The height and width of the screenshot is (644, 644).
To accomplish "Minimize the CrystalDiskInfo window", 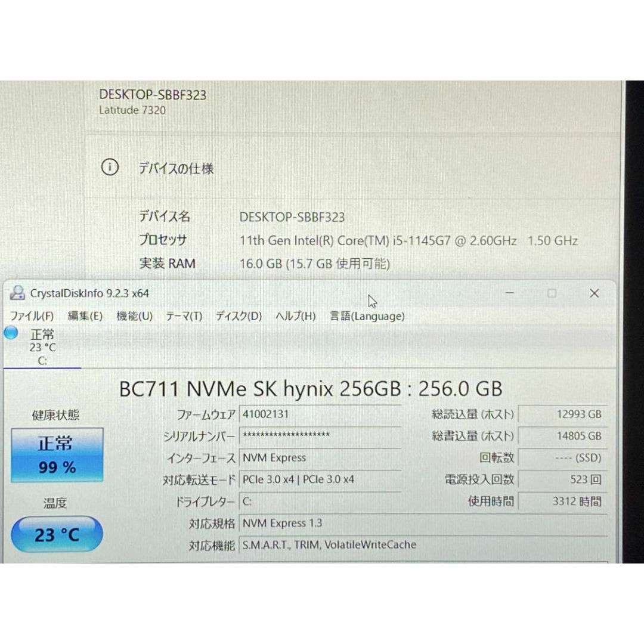I will point(510,293).
